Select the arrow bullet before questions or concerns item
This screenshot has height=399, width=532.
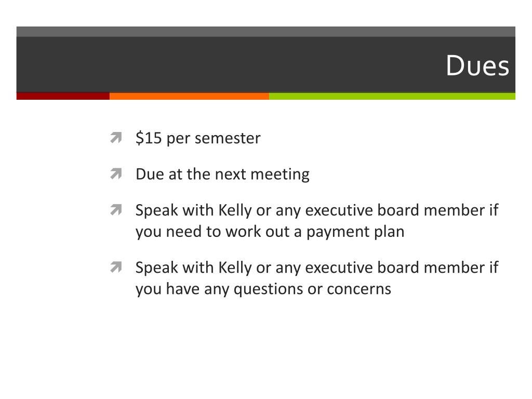(116, 267)
